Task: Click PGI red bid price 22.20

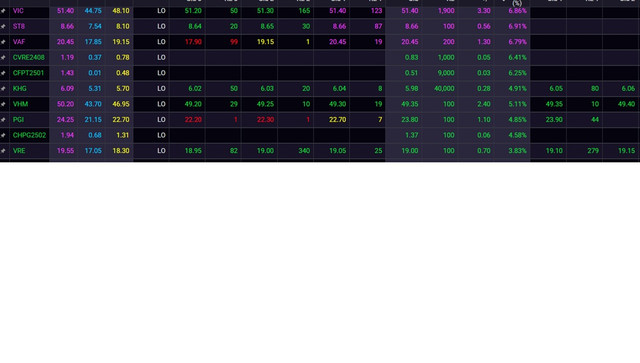Action: tap(193, 120)
